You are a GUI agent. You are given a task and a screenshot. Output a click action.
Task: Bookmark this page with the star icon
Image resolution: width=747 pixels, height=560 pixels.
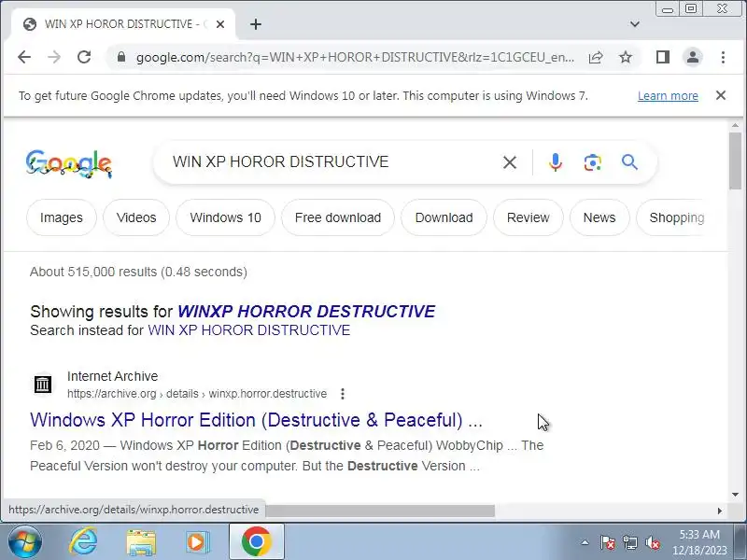pyautogui.click(x=626, y=58)
